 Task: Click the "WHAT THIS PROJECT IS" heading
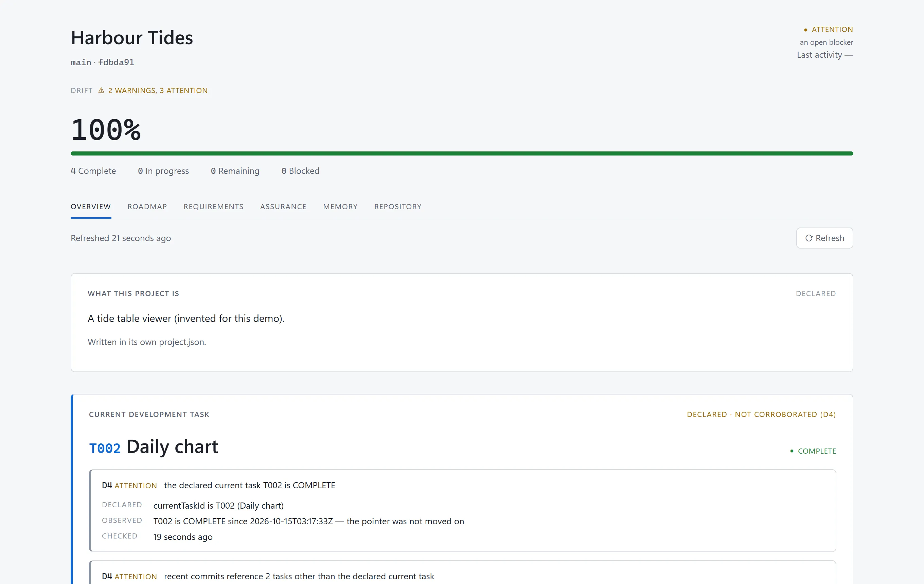134,294
